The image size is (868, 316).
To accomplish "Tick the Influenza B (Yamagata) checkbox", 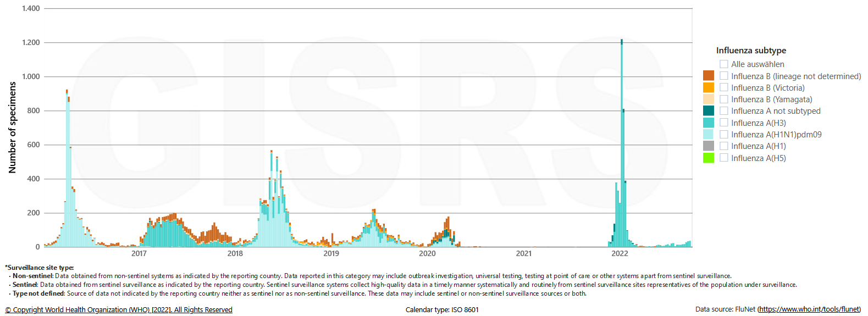I will [724, 99].
